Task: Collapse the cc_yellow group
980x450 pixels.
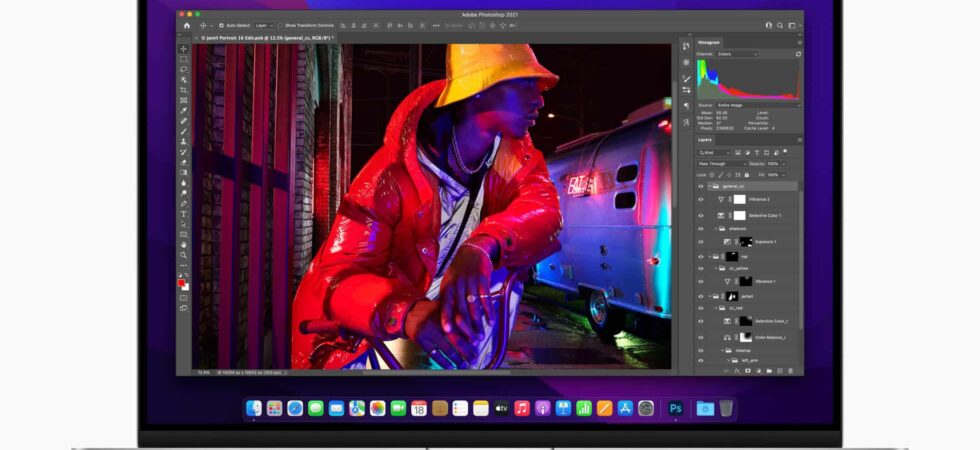Action: 716,268
